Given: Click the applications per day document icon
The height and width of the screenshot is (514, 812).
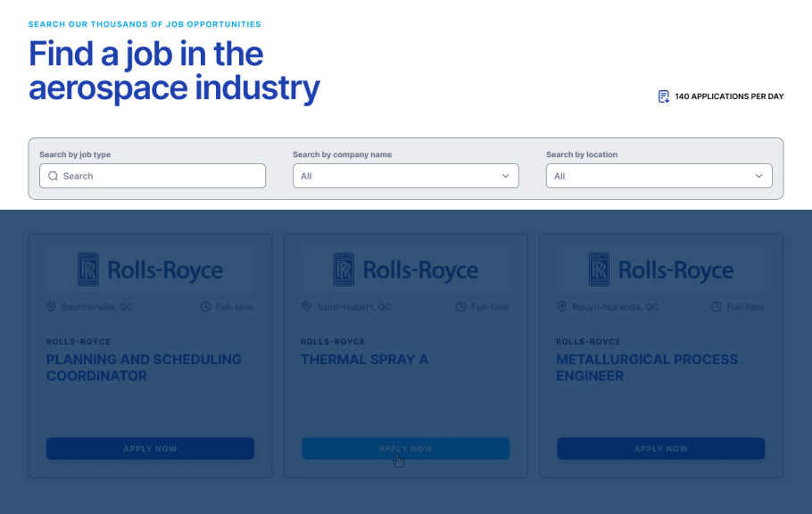Looking at the screenshot, I should coord(663,96).
